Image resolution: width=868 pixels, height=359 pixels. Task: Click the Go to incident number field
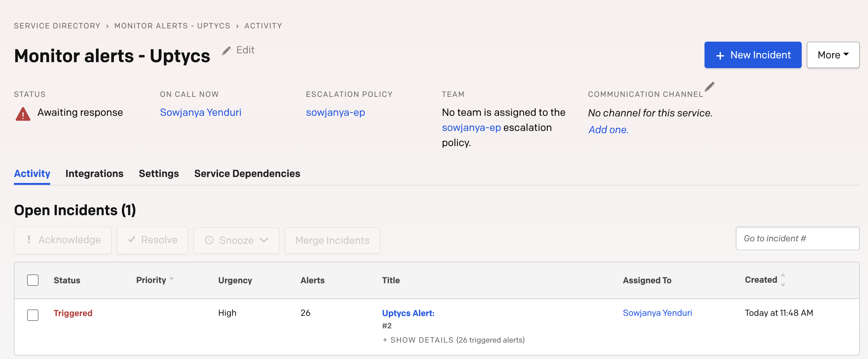tap(797, 238)
